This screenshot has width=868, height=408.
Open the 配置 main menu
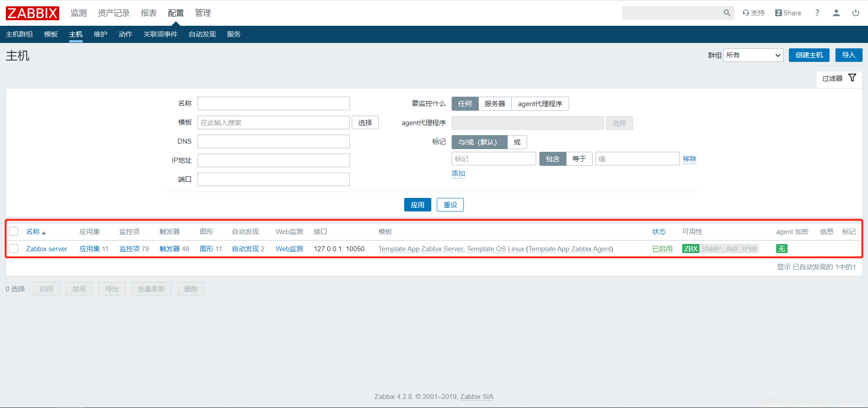(176, 13)
